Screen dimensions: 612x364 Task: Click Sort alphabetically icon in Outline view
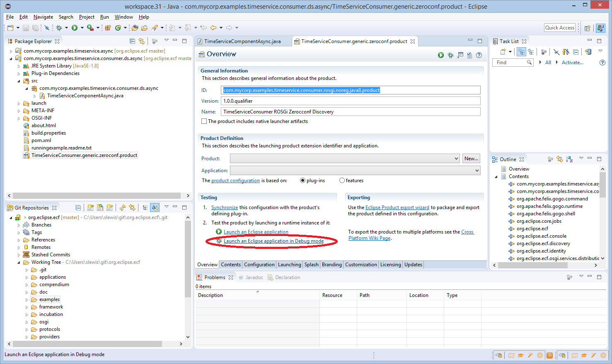pos(569,159)
